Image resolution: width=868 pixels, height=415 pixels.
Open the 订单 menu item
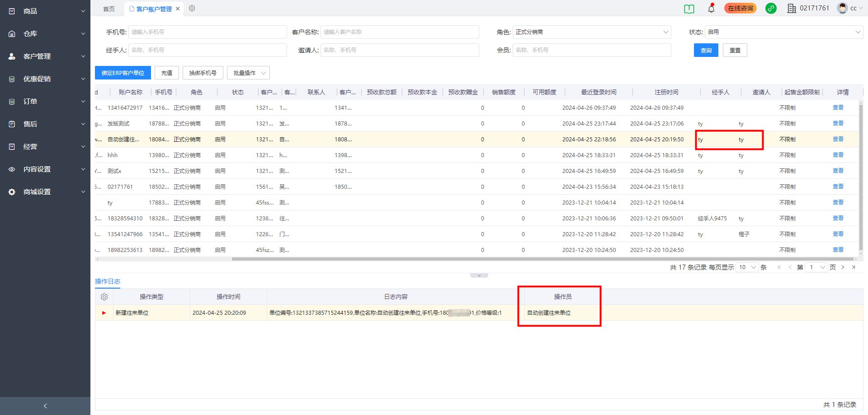pos(45,101)
